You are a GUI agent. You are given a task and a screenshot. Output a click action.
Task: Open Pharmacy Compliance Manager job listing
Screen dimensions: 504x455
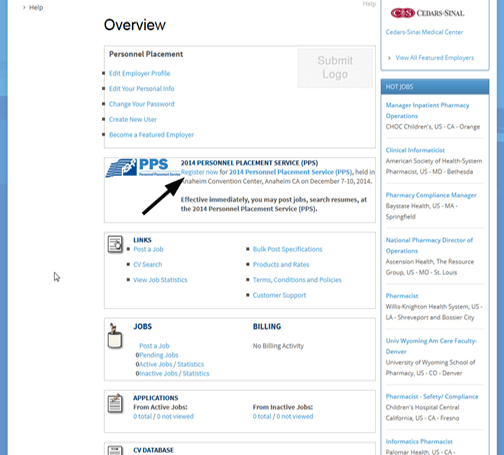click(x=431, y=195)
